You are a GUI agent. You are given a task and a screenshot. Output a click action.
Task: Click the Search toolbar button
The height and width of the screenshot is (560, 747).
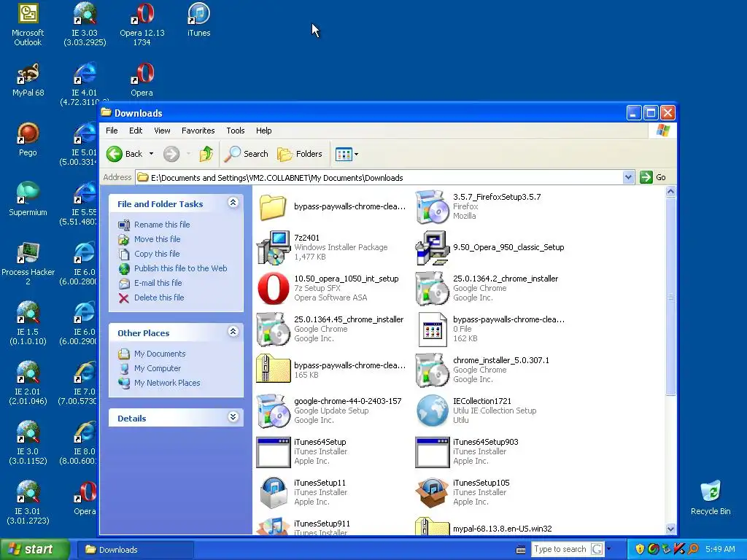247,154
